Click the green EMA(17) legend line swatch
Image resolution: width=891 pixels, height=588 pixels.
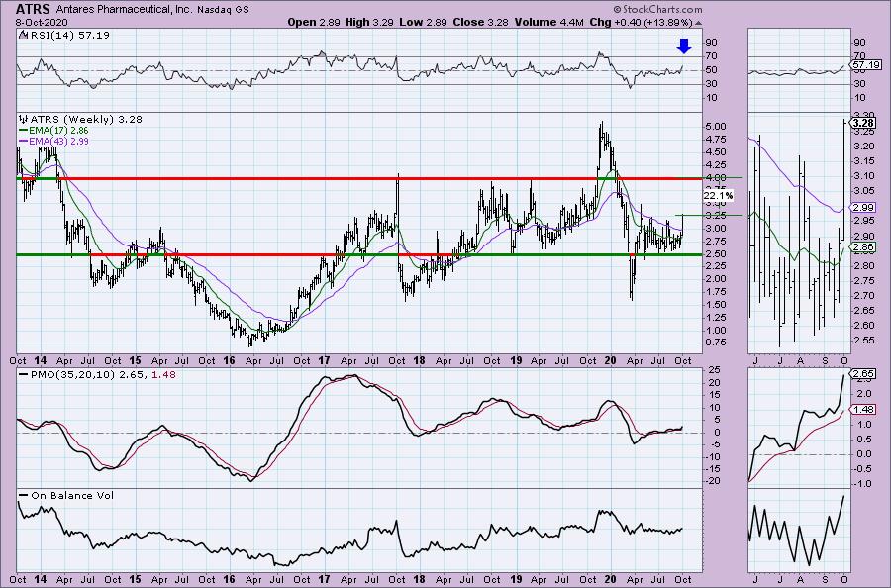[24, 130]
